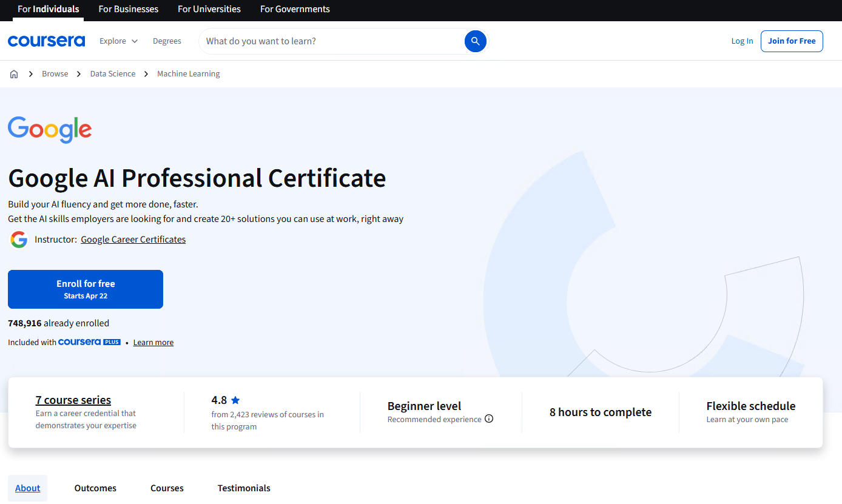
Task: Open the Log In link
Action: (x=742, y=41)
